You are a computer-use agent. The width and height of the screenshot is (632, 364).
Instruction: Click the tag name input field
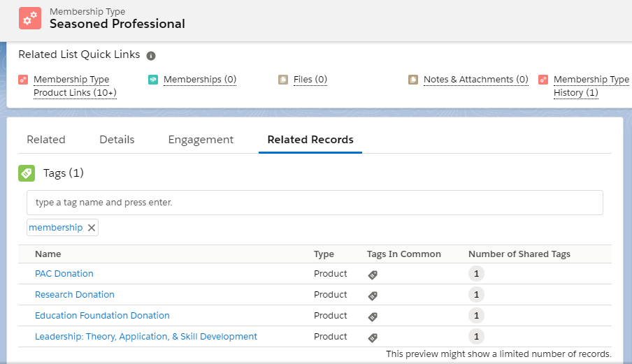coord(315,203)
